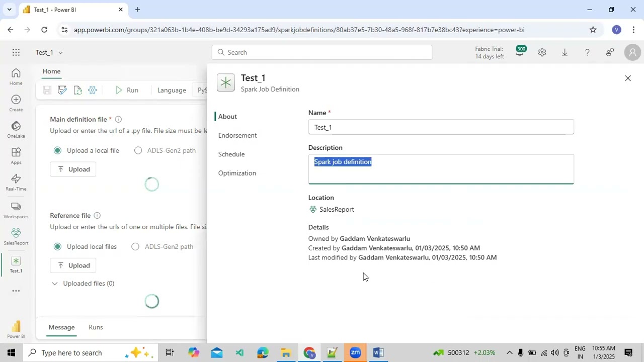644x362 pixels.
Task: Open the Endorsement section
Action: 237,135
